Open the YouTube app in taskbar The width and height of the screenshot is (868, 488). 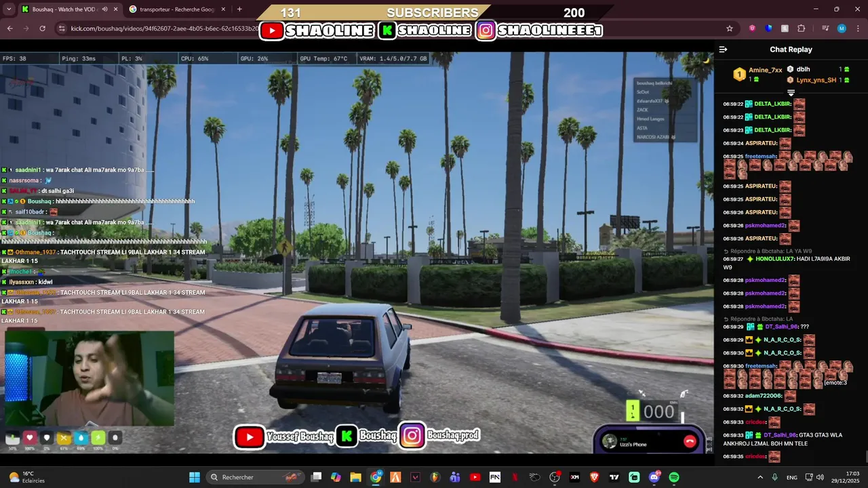[475, 477]
